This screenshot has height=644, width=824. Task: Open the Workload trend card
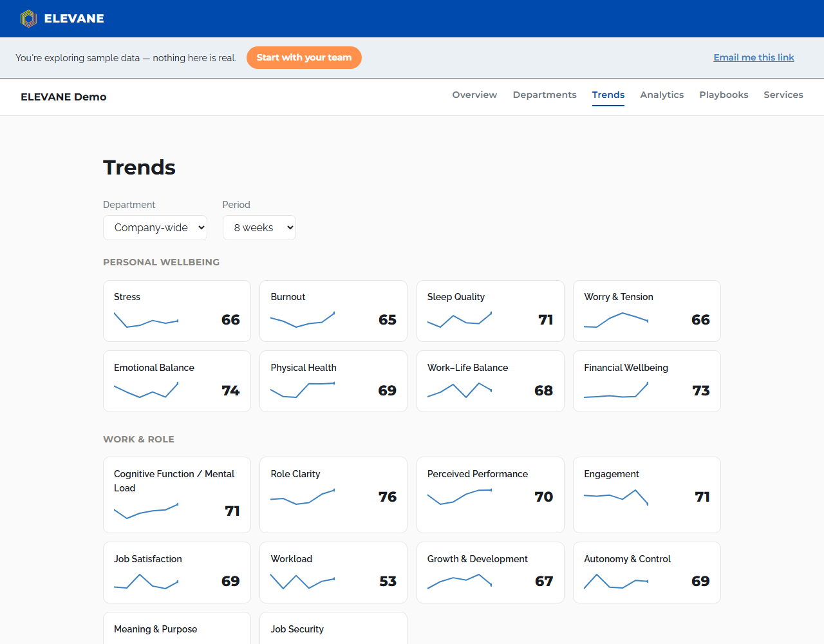click(x=333, y=573)
